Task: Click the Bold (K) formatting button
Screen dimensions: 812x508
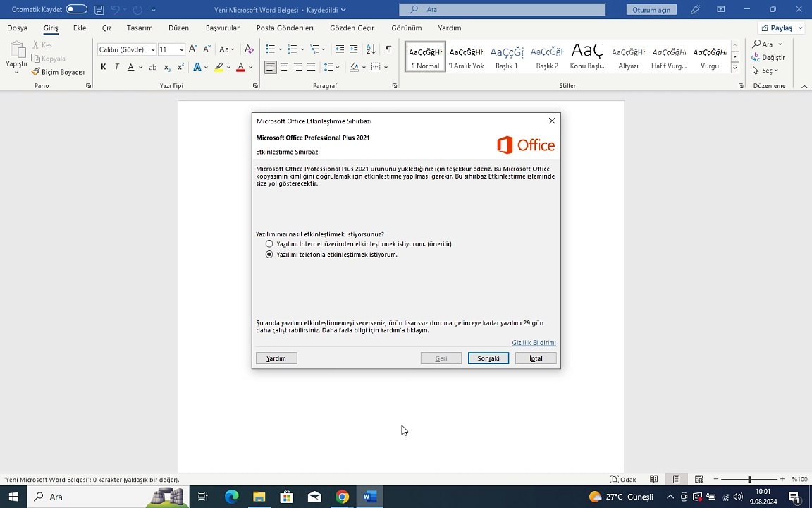Action: tap(104, 67)
